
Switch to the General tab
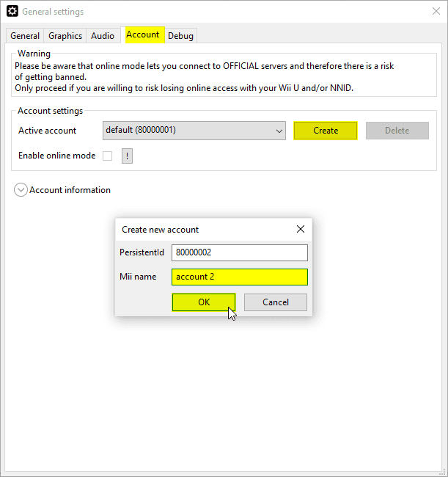25,36
